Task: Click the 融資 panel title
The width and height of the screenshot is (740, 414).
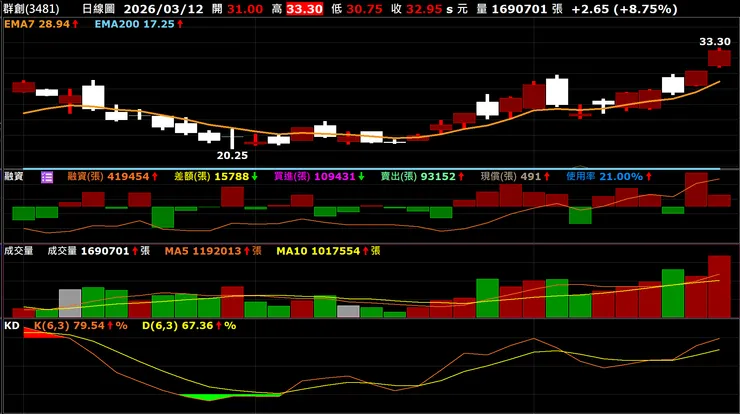Action: pos(14,177)
